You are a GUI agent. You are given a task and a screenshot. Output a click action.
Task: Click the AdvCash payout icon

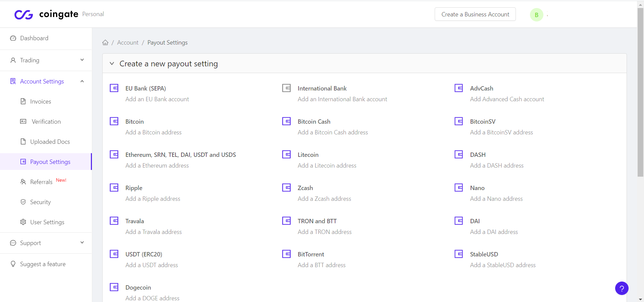tap(459, 88)
